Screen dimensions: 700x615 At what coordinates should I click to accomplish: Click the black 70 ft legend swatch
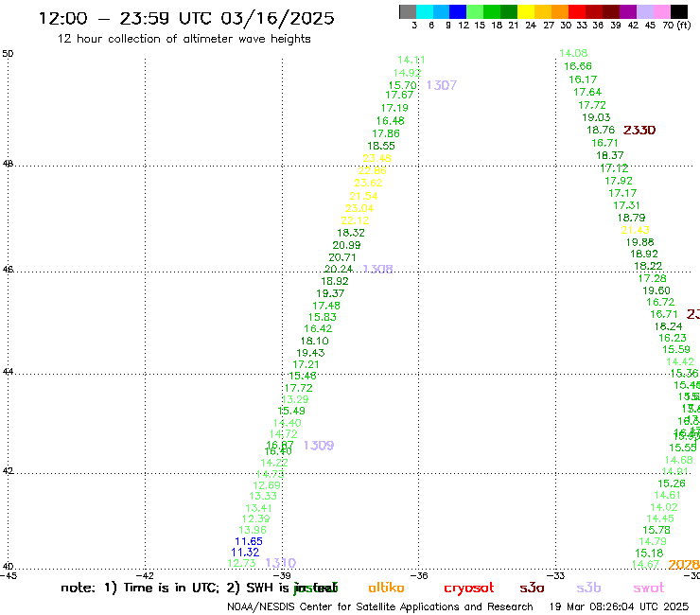[x=678, y=11]
